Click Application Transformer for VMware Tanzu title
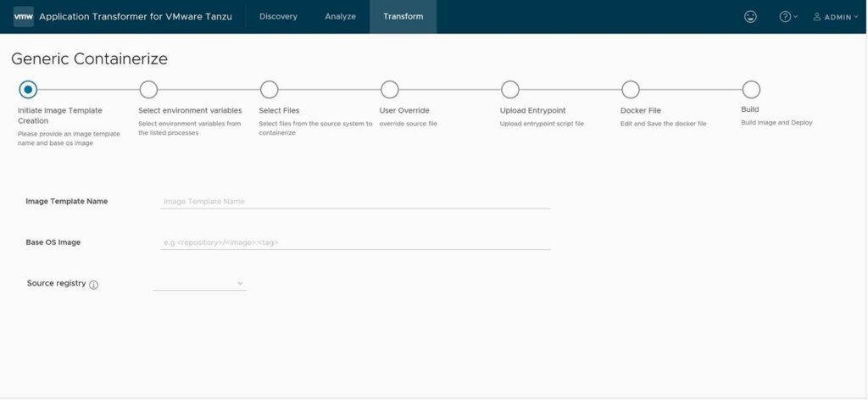Image resolution: width=868 pixels, height=400 pixels. pyautogui.click(x=136, y=17)
